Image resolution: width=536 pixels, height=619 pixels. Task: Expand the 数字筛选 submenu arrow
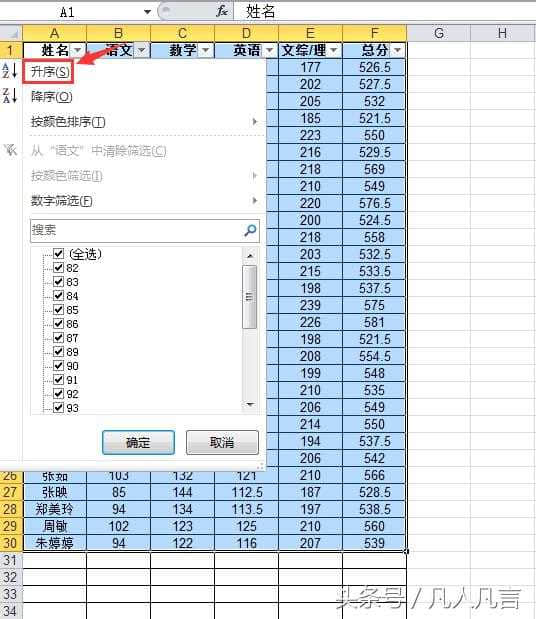[x=255, y=201]
